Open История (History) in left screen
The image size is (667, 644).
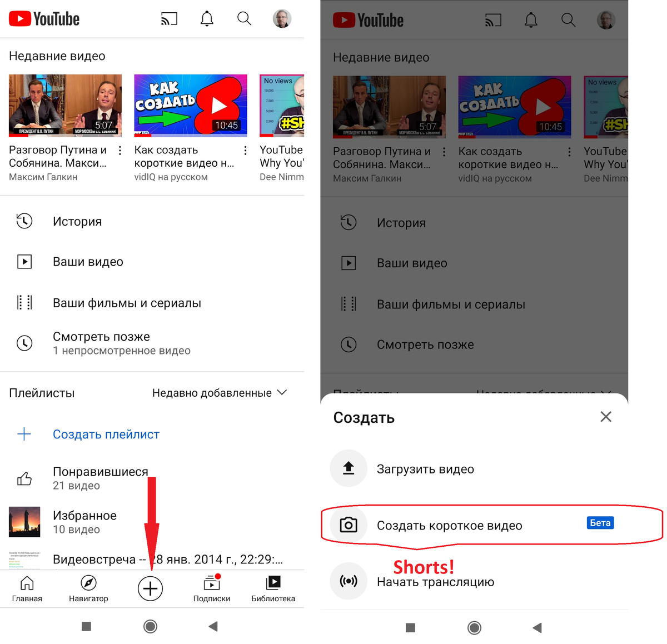(x=152, y=221)
